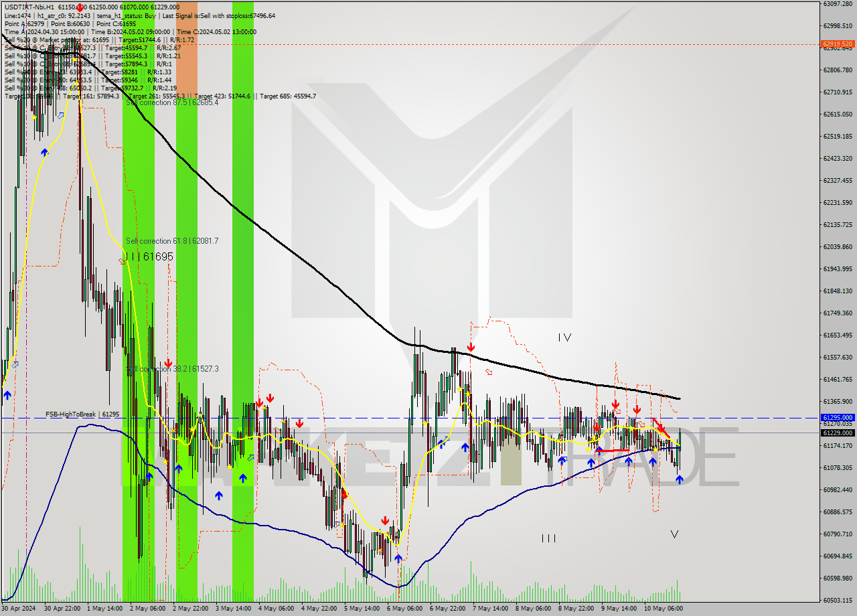This screenshot has width=857, height=616.
Task: Click the '7 May 14:00' time axis label
Action: 490,609
